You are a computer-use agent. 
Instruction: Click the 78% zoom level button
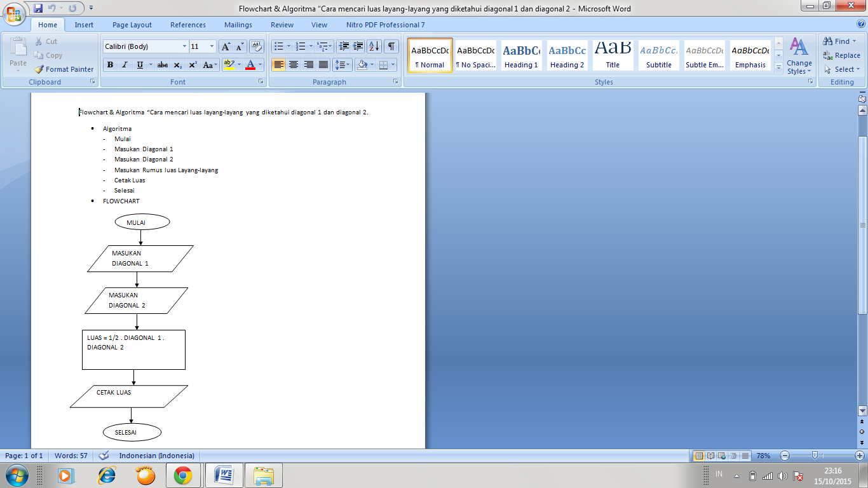click(x=763, y=456)
